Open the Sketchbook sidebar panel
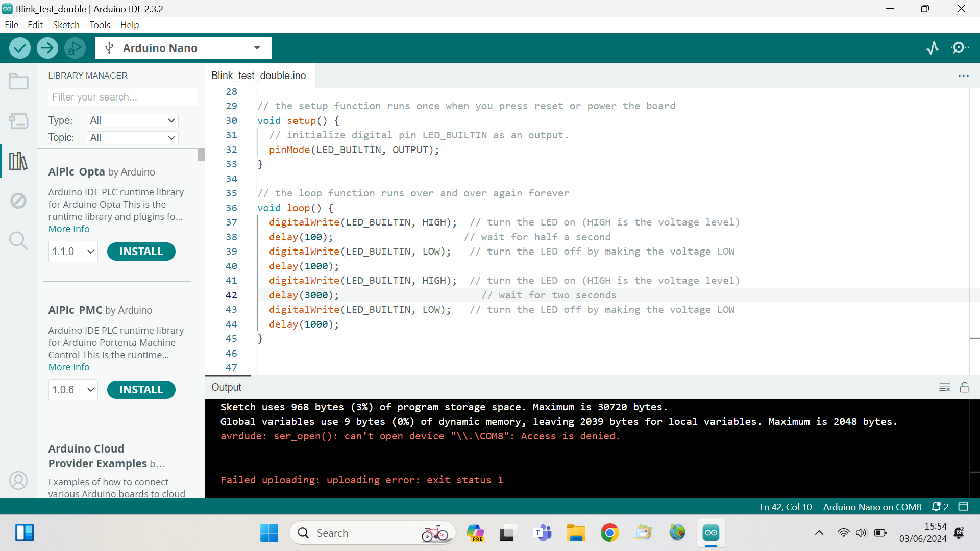Screen dimensions: 980x551 coord(18,81)
